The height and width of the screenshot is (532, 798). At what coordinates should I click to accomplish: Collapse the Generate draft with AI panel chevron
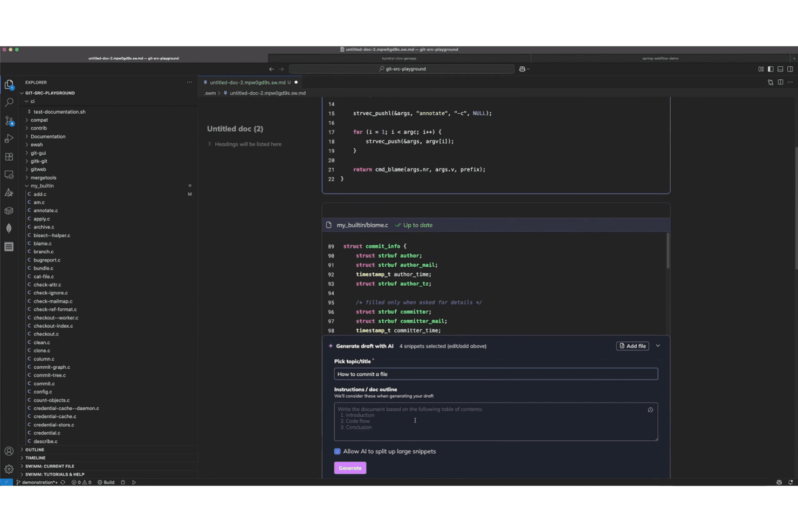pos(658,346)
